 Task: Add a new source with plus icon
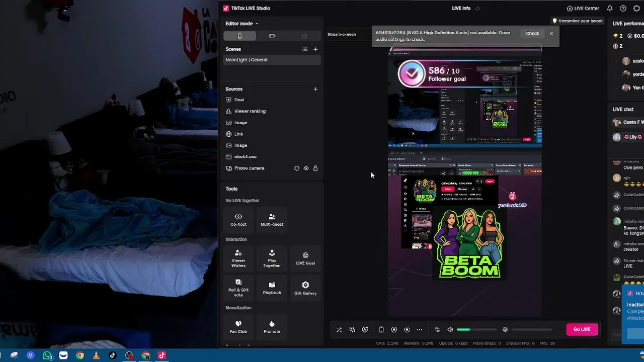pyautogui.click(x=315, y=89)
